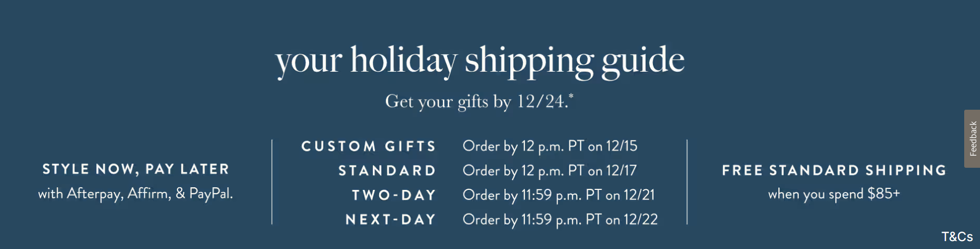
Task: Click the asterisk after 12/24
Action: [571, 96]
